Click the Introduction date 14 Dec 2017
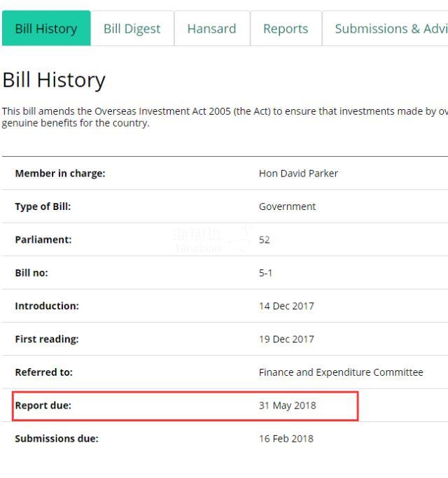448x478 pixels. (x=286, y=306)
